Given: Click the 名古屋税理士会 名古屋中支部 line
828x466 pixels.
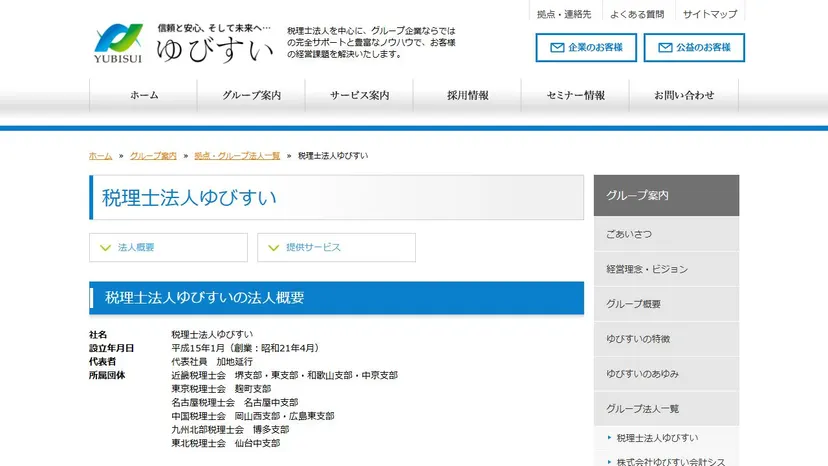Looking at the screenshot, I should 234,403.
